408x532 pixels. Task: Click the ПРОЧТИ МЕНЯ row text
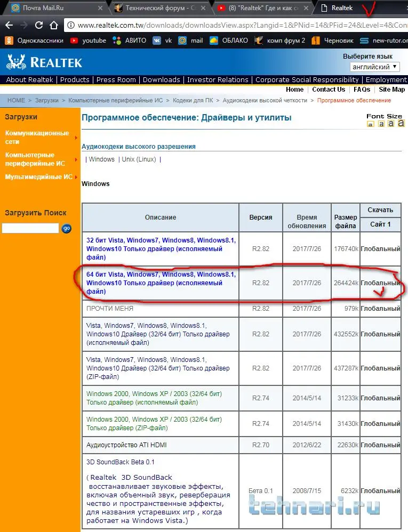110,309
